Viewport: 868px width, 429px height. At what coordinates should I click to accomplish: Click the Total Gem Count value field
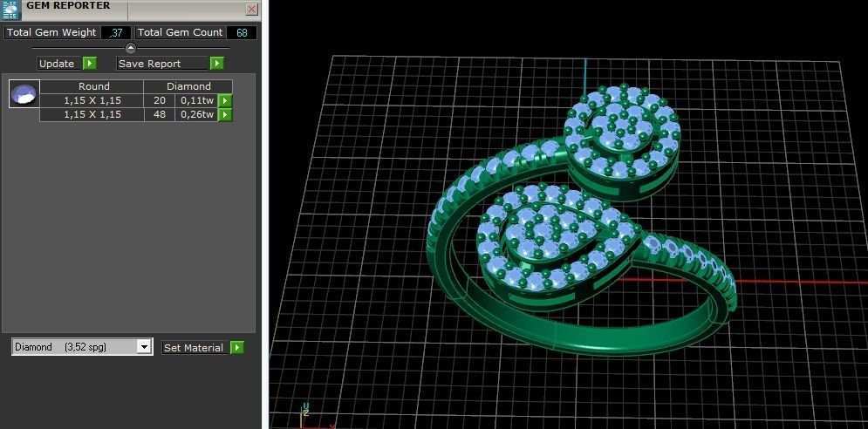(242, 32)
